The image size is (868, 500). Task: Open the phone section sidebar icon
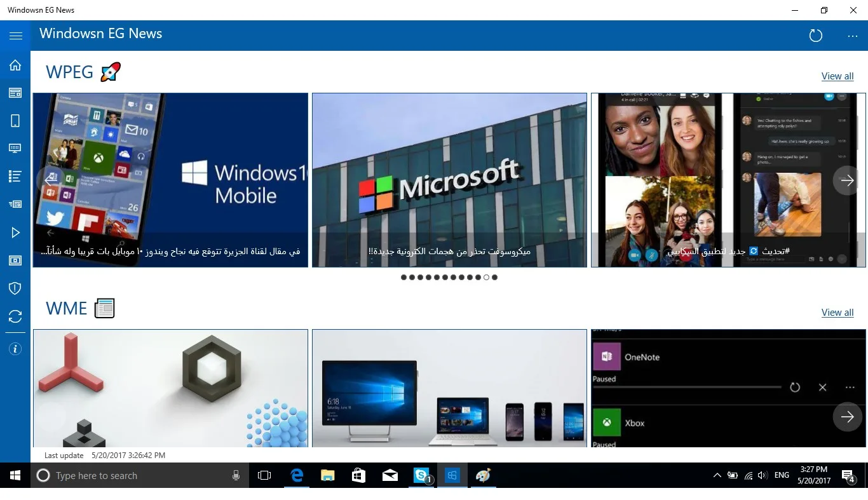15,121
